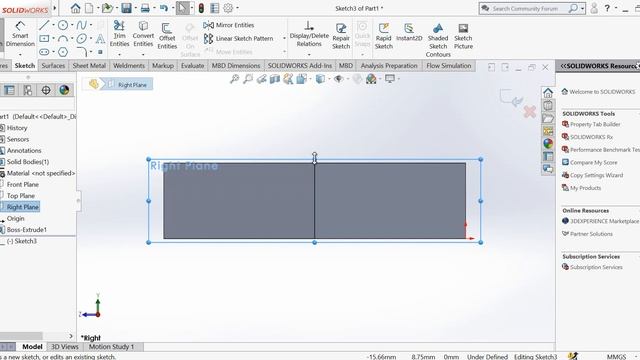This screenshot has width=640, height=360.
Task: Expand the SOLIDWORKS menu arrow
Action: coord(55,8)
